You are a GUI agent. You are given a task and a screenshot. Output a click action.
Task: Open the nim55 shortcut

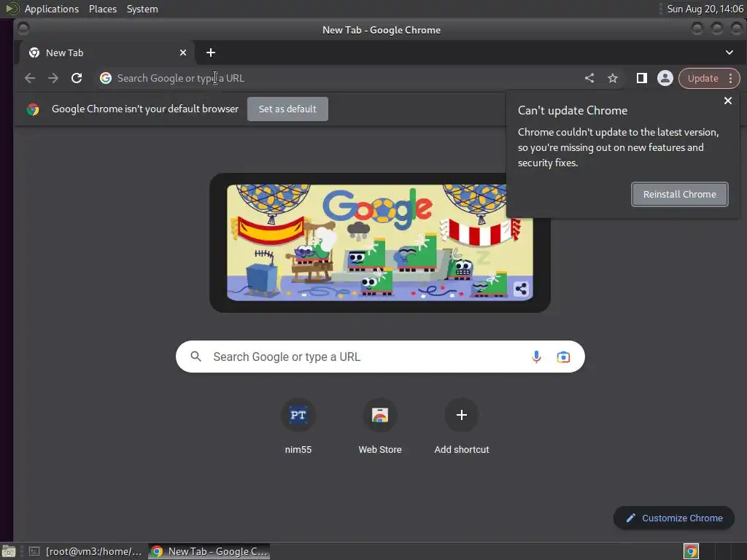pos(298,426)
